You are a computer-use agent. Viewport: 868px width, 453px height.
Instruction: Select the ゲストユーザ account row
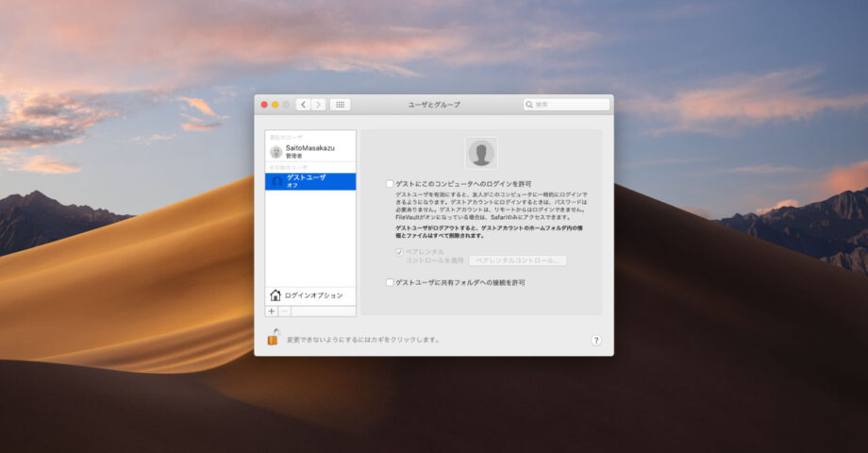pos(310,181)
